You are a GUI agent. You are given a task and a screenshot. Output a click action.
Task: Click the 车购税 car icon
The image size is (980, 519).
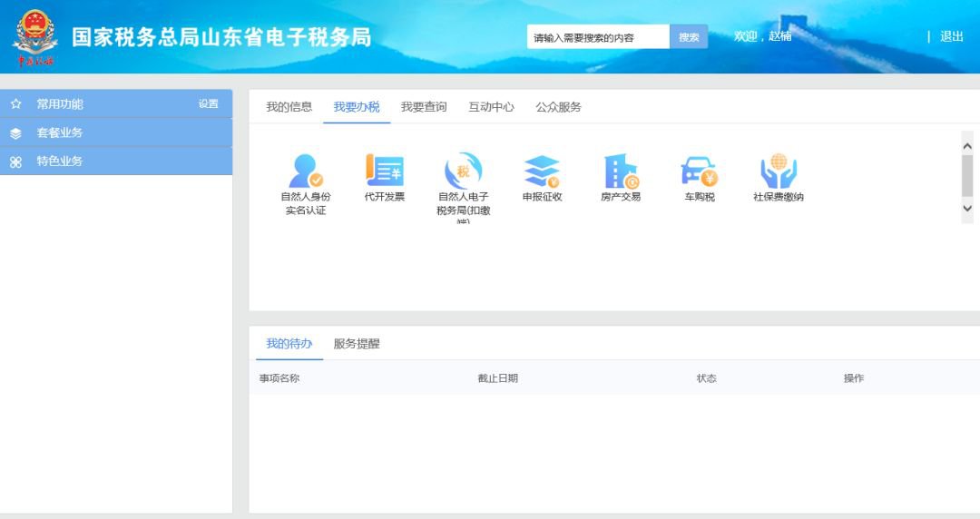[x=699, y=171]
